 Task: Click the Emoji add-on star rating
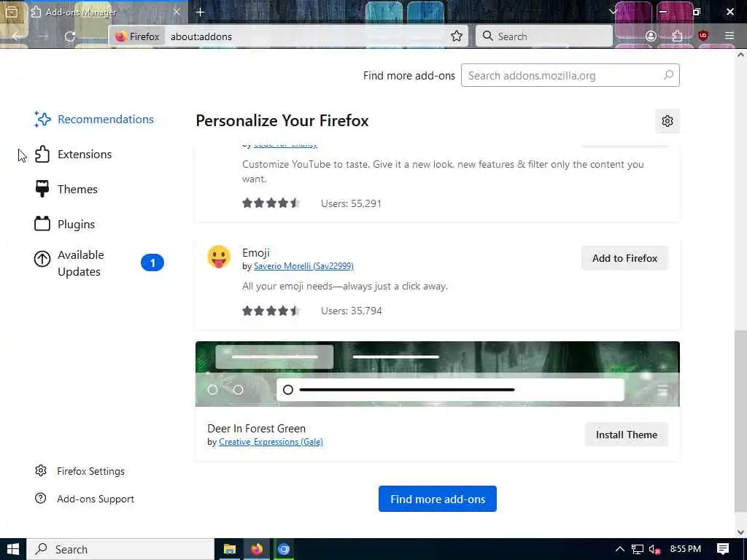(x=271, y=311)
